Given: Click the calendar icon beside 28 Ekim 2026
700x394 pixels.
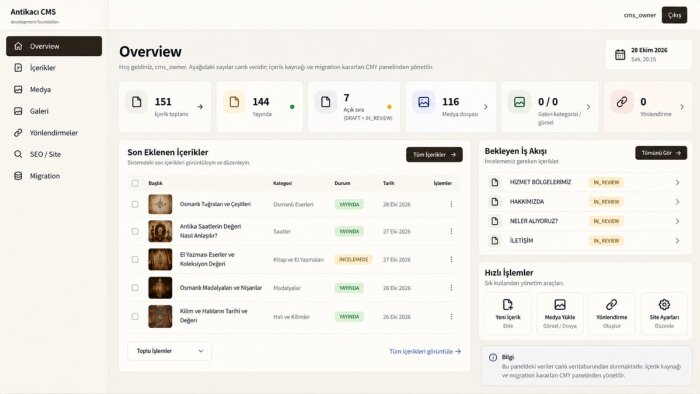Looking at the screenshot, I should (x=620, y=54).
